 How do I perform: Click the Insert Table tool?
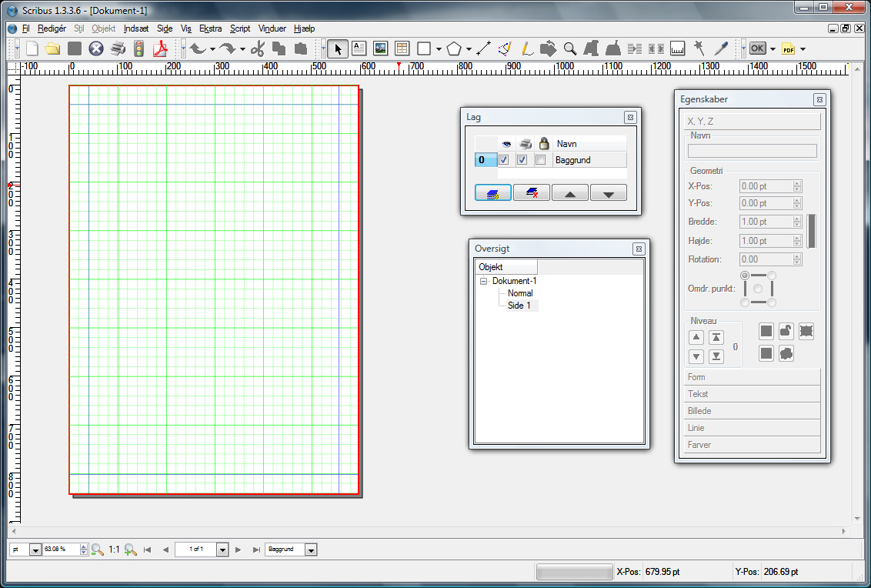[402, 48]
